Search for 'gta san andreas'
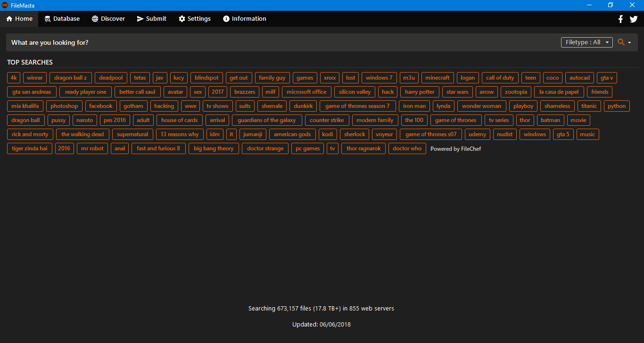644x343 pixels. tap(32, 92)
